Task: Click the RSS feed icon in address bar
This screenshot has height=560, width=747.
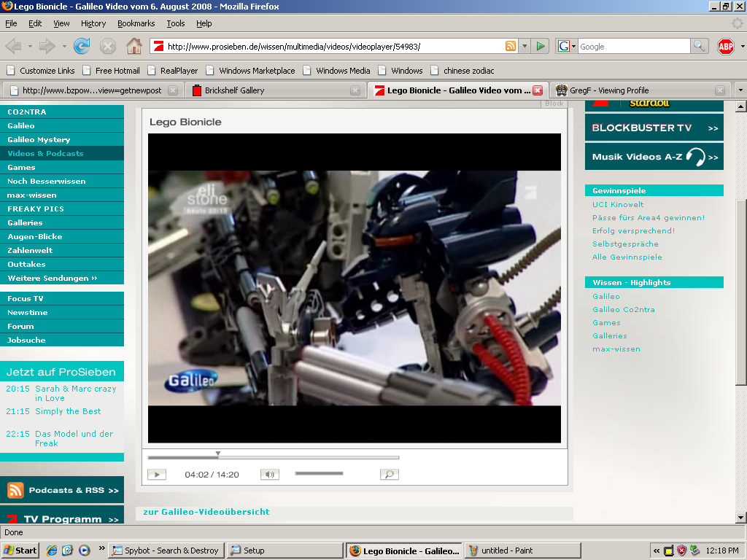Action: [510, 46]
